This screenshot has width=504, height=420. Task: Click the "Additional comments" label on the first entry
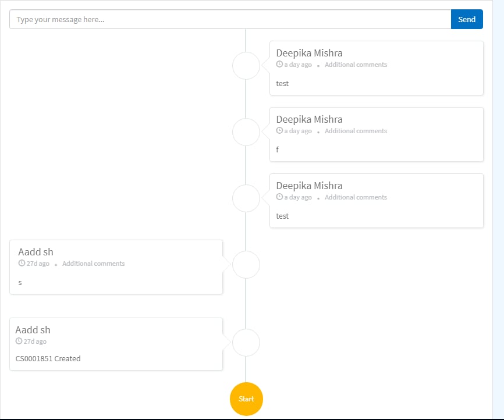(x=356, y=64)
